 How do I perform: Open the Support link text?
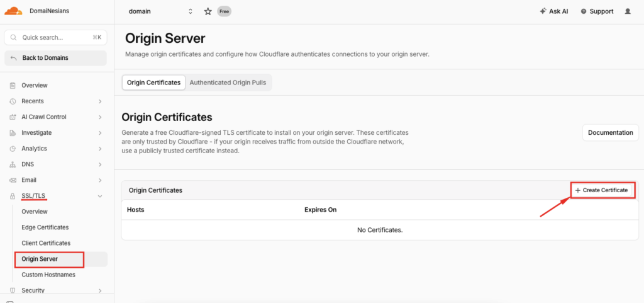click(x=601, y=11)
